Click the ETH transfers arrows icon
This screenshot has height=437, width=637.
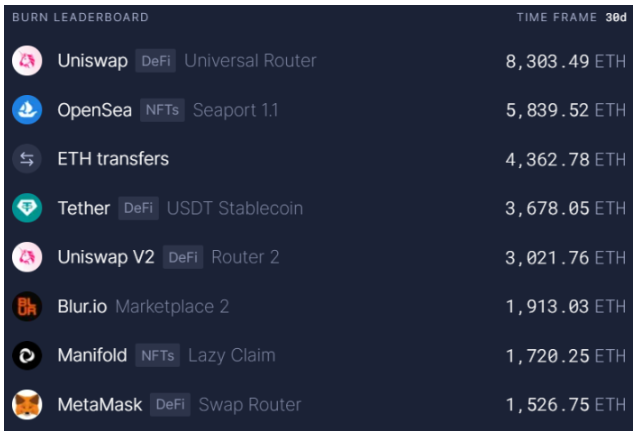[27, 159]
